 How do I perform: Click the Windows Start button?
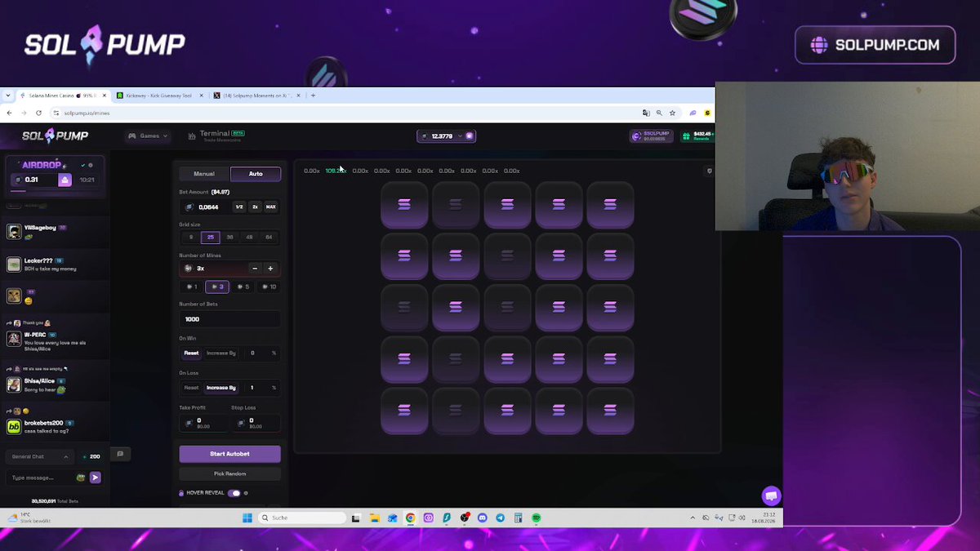[247, 518]
